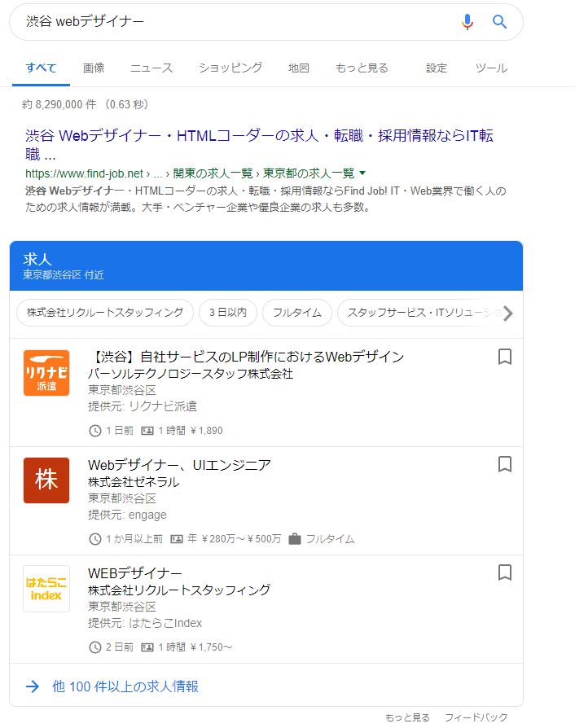Open the ニュース tab
This screenshot has width=575, height=728.
click(x=151, y=68)
